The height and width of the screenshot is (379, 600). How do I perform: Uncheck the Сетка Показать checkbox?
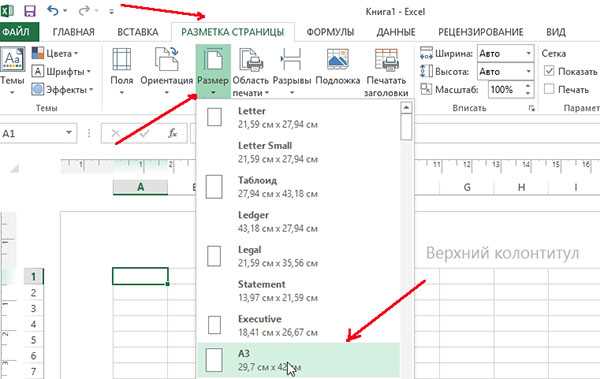(x=549, y=71)
